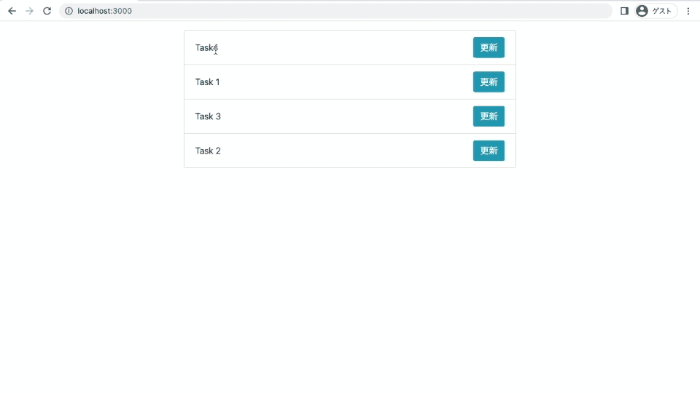The image size is (700, 393).
Task: Select the first task's text label
Action: point(207,47)
